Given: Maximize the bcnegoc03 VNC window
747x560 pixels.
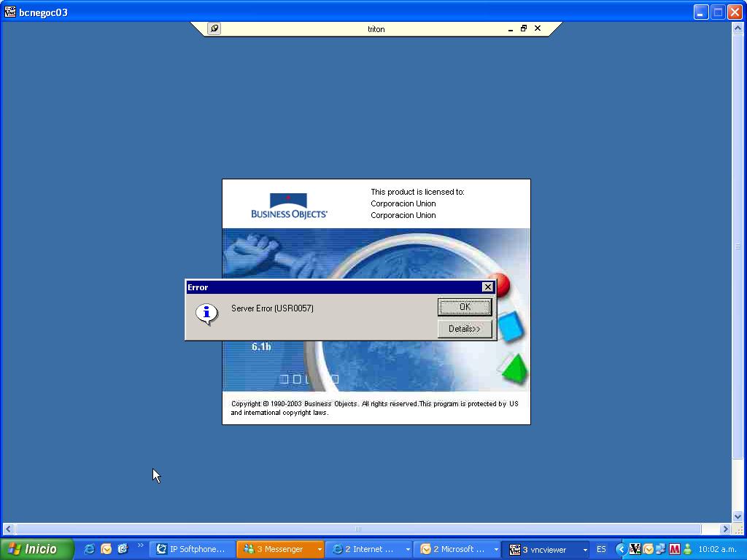Looking at the screenshot, I should 718,12.
